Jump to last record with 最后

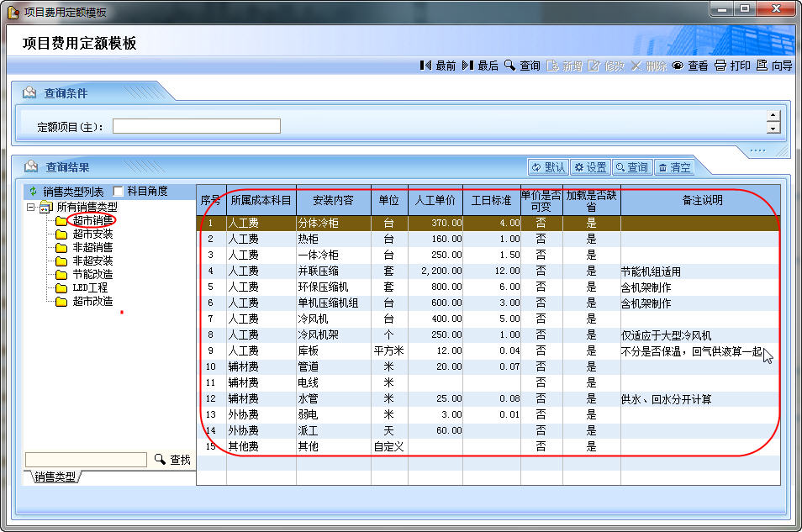coord(480,66)
